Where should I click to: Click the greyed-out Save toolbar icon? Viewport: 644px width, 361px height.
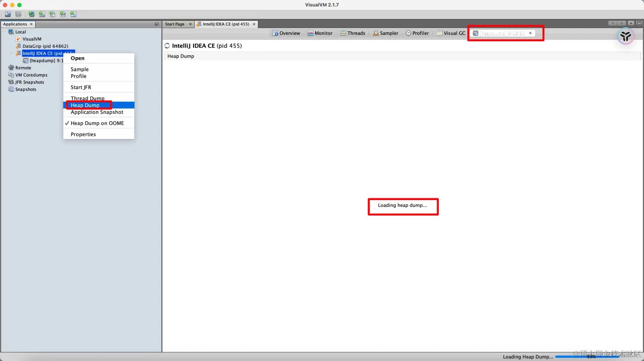pos(18,14)
